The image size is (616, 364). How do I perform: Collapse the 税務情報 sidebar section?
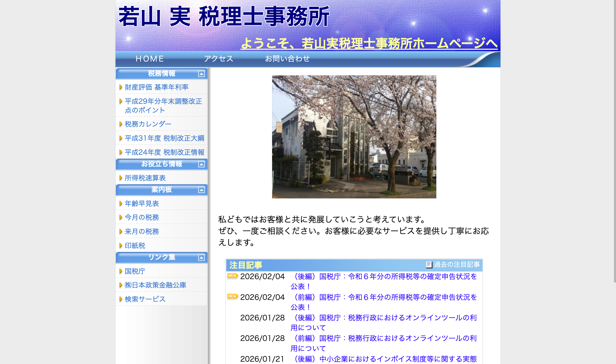pyautogui.click(x=201, y=74)
